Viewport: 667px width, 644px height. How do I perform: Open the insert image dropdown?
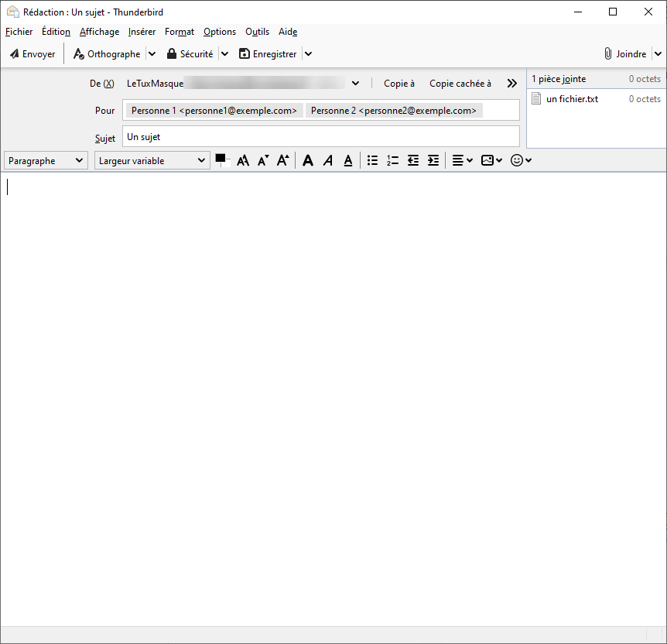point(491,160)
